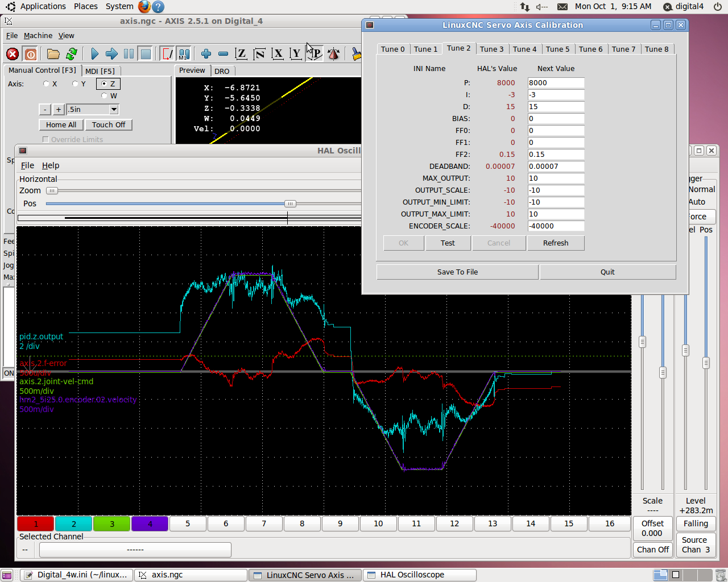Pause program execution in AXIS toolbar
The height and width of the screenshot is (582, 728).
click(x=129, y=54)
